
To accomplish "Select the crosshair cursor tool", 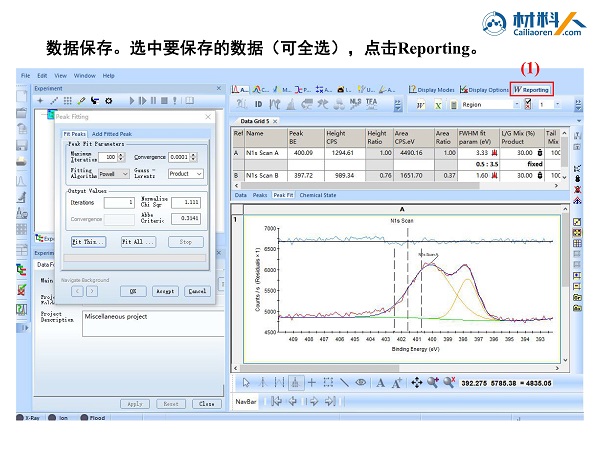I will pos(311,382).
